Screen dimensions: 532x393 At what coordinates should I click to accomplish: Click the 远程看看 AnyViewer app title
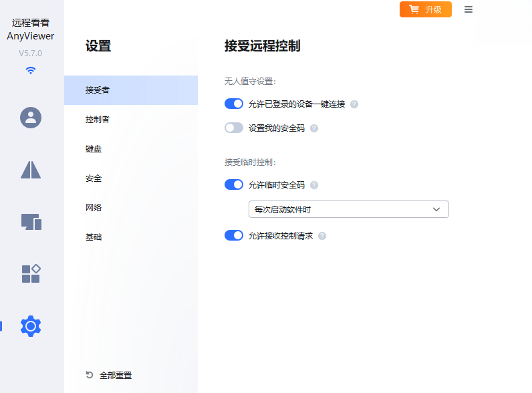click(31, 29)
